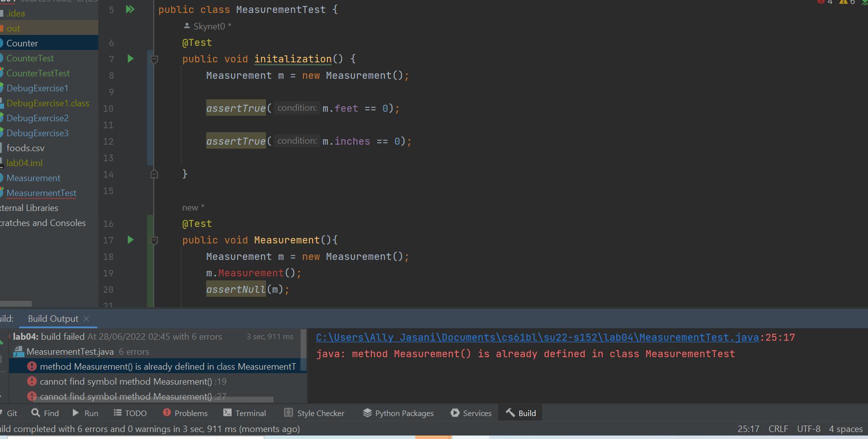Open the 4 spaces indent settings
Image resolution: width=868 pixels, height=439 pixels.
[x=846, y=429]
